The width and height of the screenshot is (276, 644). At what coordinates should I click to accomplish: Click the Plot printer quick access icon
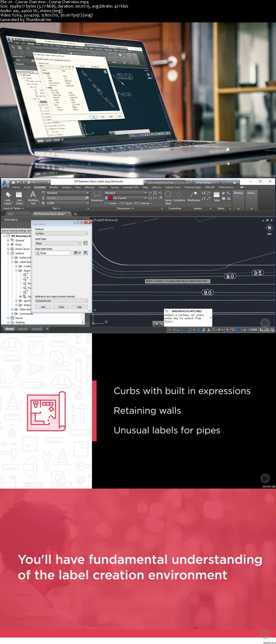click(29, 182)
